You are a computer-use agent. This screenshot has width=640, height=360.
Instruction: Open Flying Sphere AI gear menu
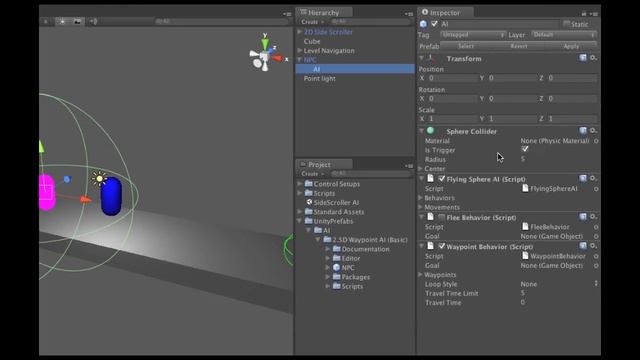593,178
